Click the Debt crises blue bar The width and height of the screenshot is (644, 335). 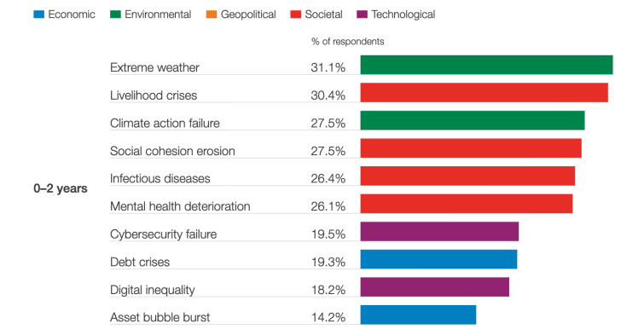(x=439, y=259)
